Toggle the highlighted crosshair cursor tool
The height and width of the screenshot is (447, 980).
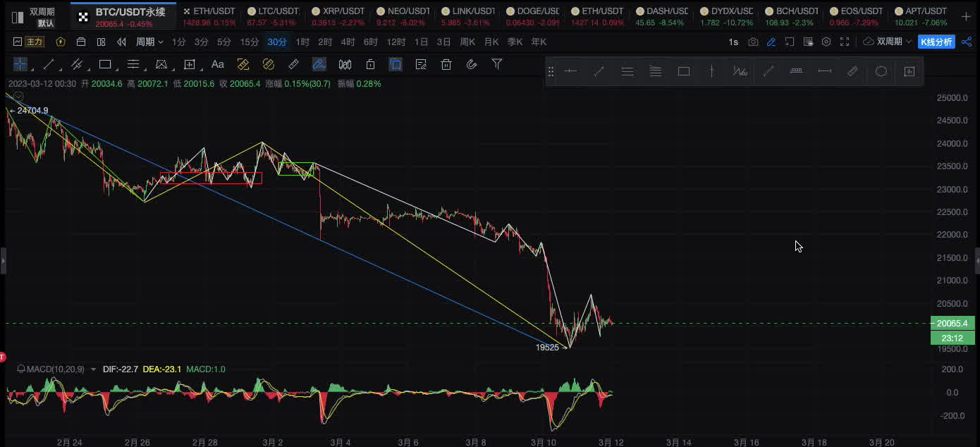tap(20, 65)
